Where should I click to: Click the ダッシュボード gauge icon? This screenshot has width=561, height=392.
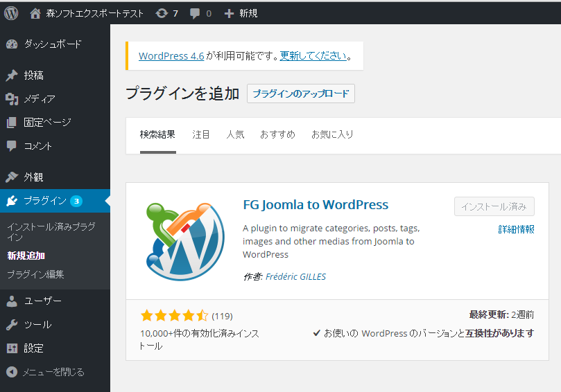click(12, 44)
